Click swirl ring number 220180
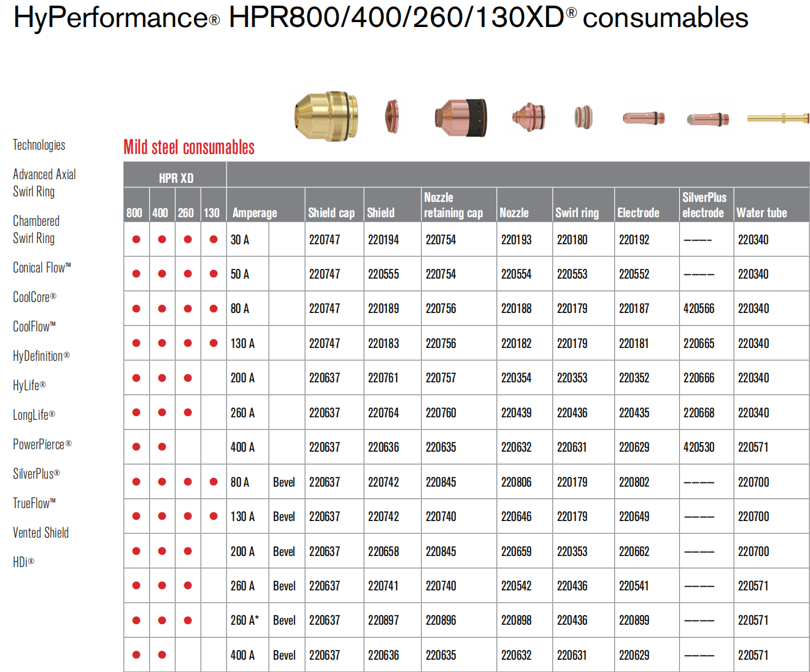The width and height of the screenshot is (810, 672). (x=572, y=240)
